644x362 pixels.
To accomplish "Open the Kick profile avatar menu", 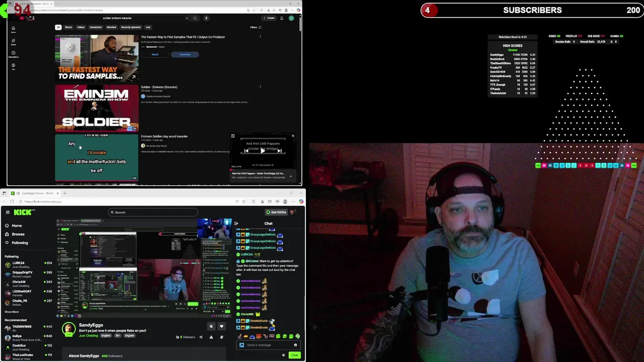I will (x=293, y=212).
